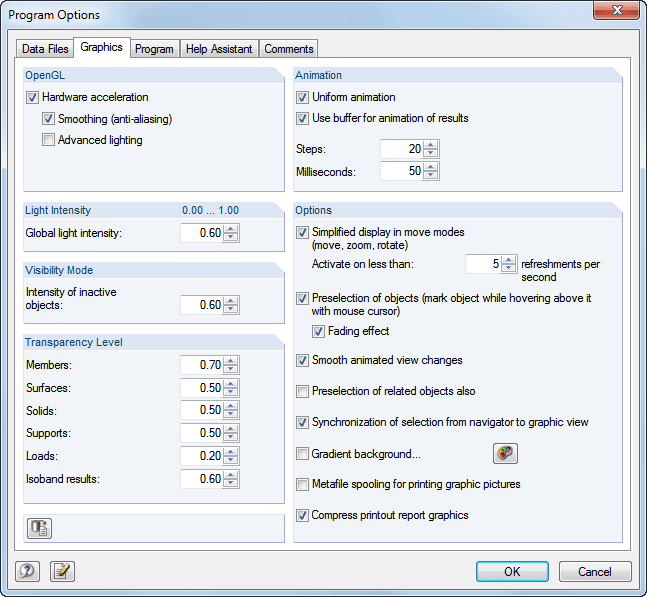Click the Members transparency value 0.70
Viewport: 647px width, 597px height.
point(202,365)
